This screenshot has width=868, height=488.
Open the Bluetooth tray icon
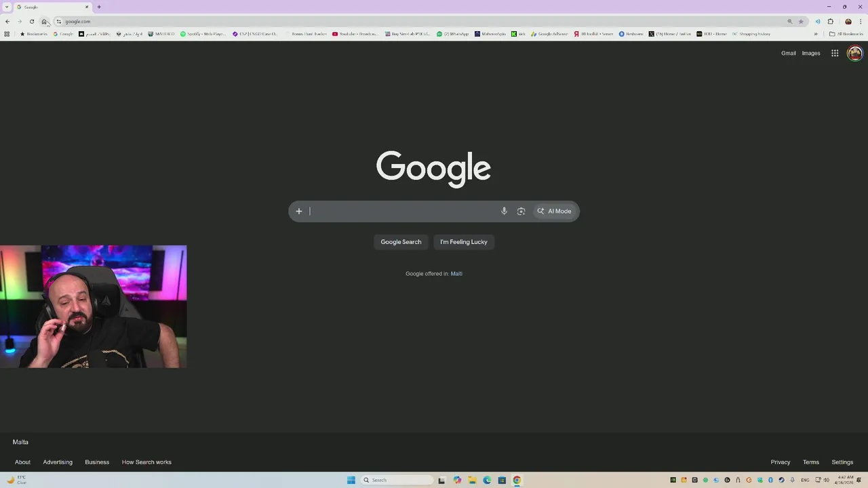(770, 480)
